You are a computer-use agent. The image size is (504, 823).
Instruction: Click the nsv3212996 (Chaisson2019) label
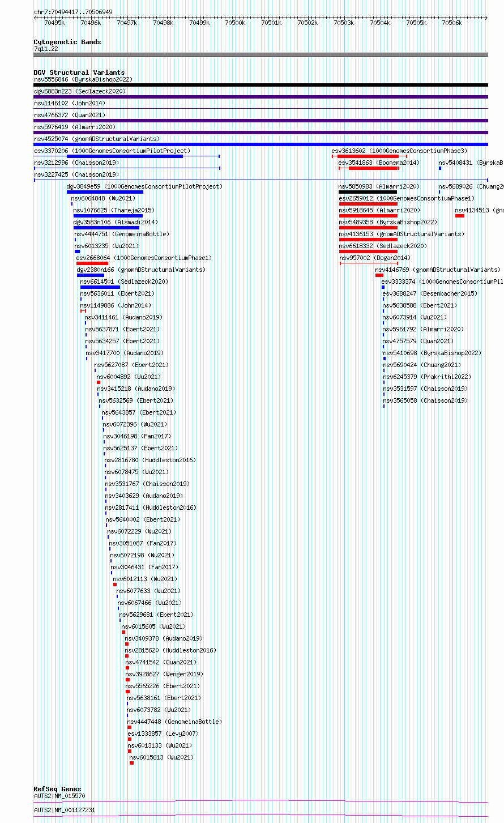coord(76,163)
